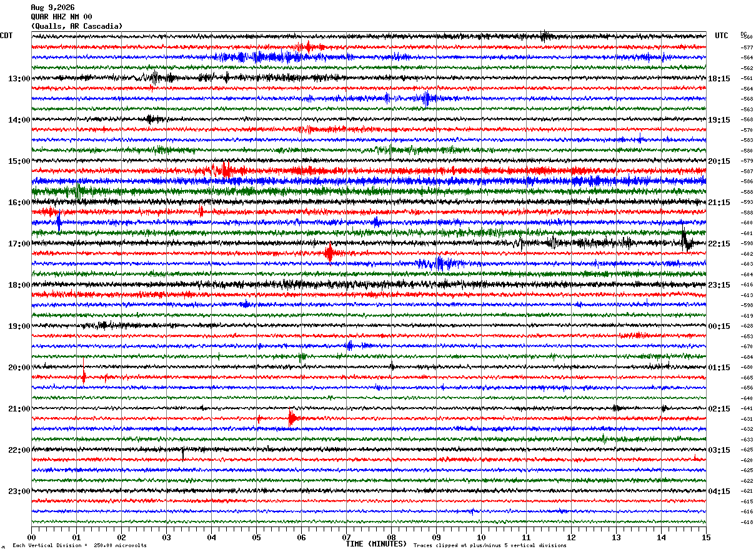The image size is (756, 554).
Task: Click the 23:15 UTC time label
Action: click(719, 285)
